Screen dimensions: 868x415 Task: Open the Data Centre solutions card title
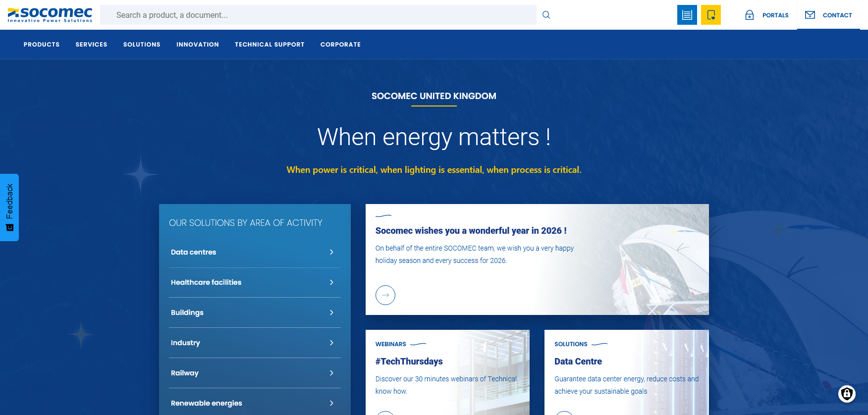click(x=578, y=362)
